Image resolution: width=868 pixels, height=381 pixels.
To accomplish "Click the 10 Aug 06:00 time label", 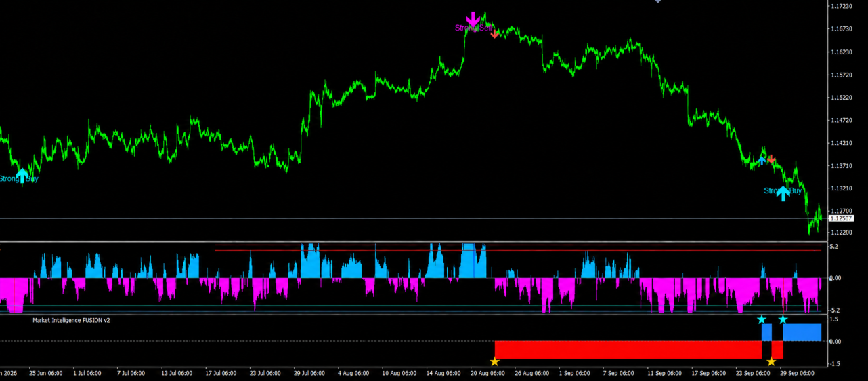I will tap(398, 373).
